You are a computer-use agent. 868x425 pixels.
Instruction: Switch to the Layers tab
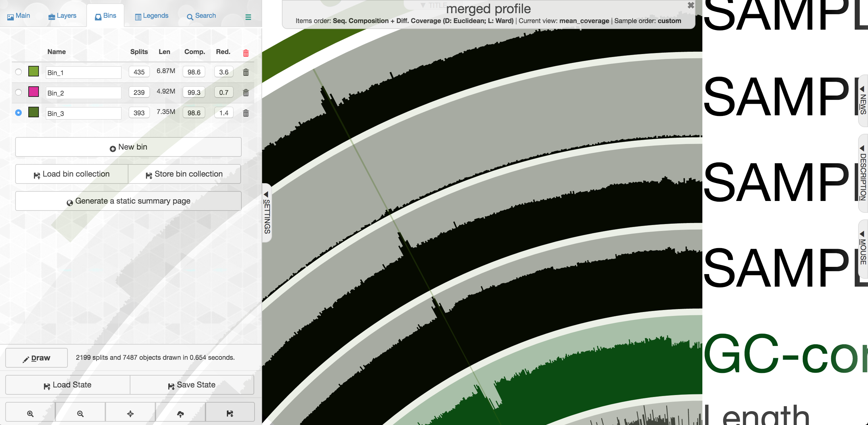pos(62,16)
